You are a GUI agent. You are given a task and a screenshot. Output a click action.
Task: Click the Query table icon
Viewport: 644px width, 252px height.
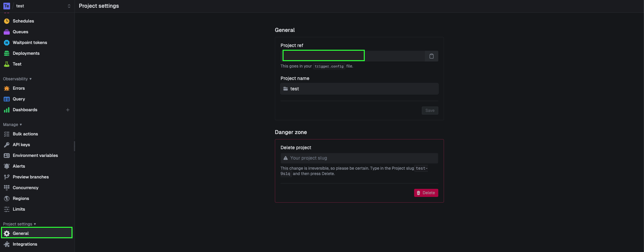click(x=7, y=99)
